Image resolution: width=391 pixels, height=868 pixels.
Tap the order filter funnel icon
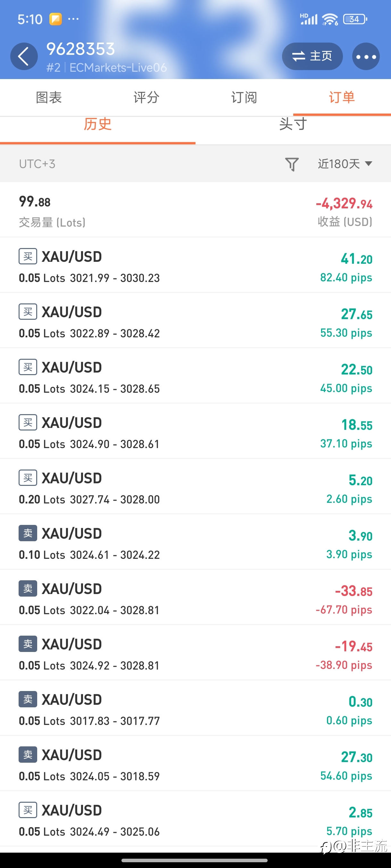click(x=292, y=164)
